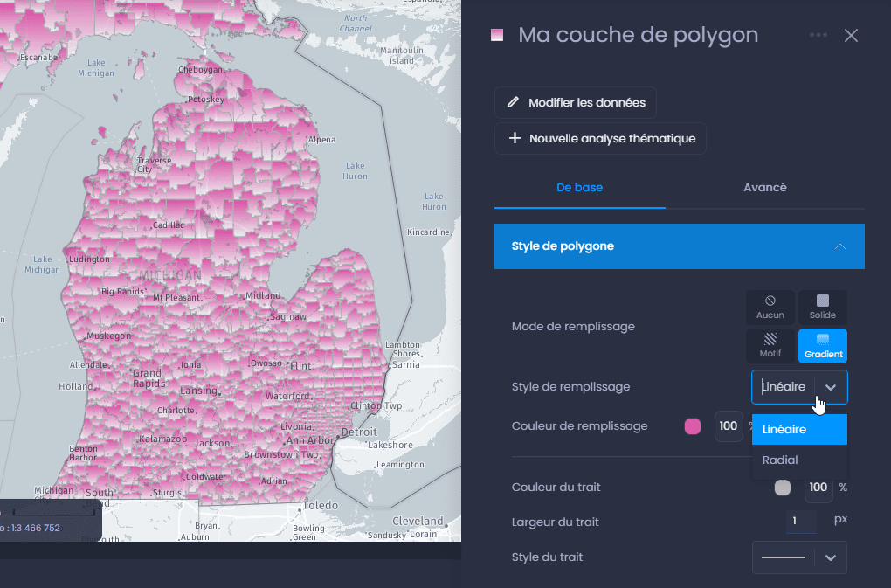Image resolution: width=891 pixels, height=588 pixels.
Task: Click the Alpena label on the map
Action: tap(321, 140)
